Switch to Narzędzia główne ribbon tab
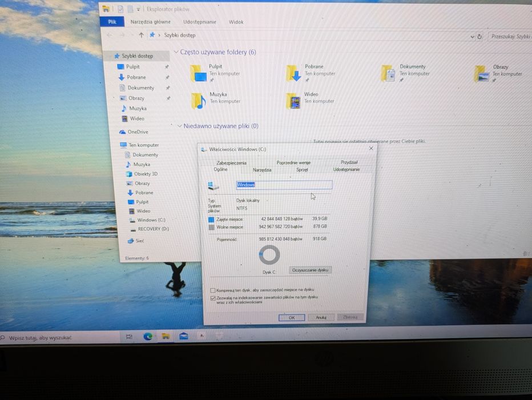The width and height of the screenshot is (532, 400). pos(151,22)
